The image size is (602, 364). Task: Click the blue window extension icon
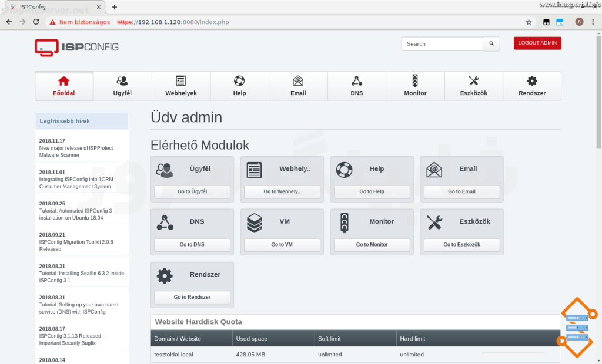pyautogui.click(x=560, y=22)
